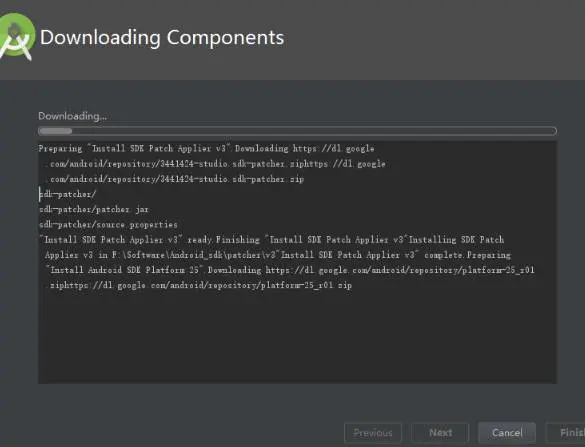Image resolution: width=585 pixels, height=447 pixels.
Task: Click the log line containing 'F:\Software\Android_sdk\patcher\v3'
Action: tap(278, 255)
